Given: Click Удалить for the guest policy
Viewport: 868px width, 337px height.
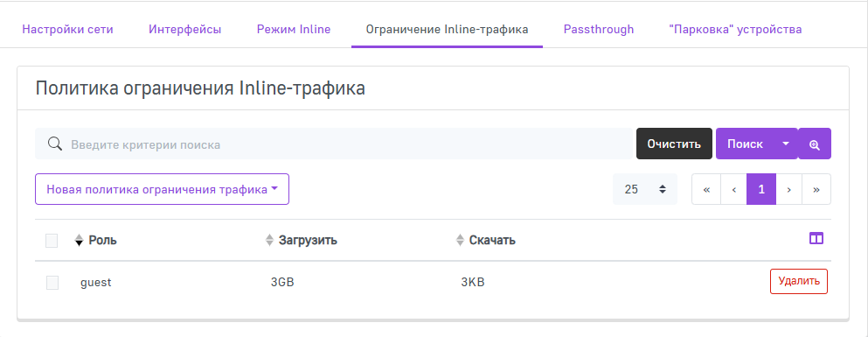Looking at the screenshot, I should (799, 281).
